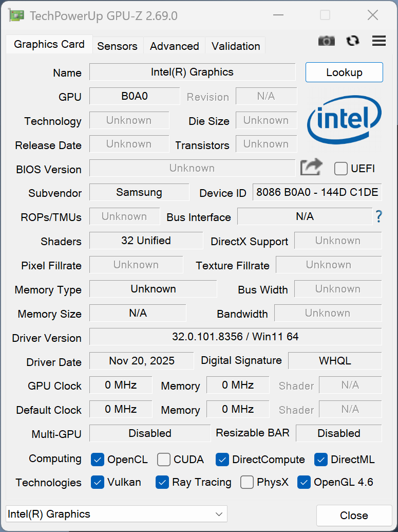Screen dimensions: 398x532
Task: Open the hamburger menu icon
Action: point(379,41)
